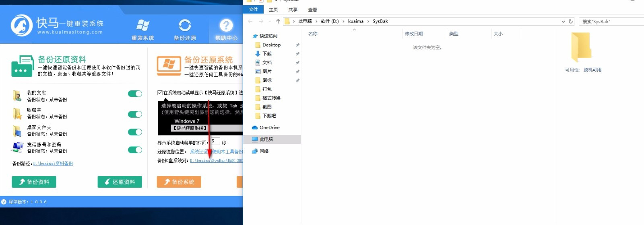Open the D:\kuaima\SysBak system backup path link
Viewport: 644px width, 225px height.
[x=216, y=161]
